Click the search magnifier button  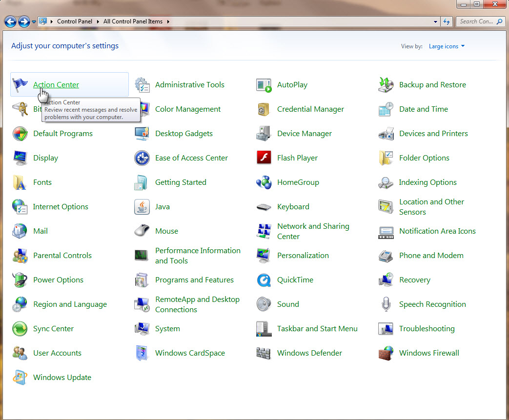(500, 21)
